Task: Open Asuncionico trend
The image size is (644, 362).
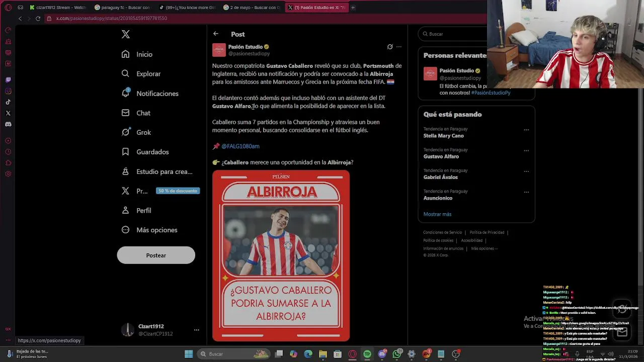Action: [x=438, y=198]
